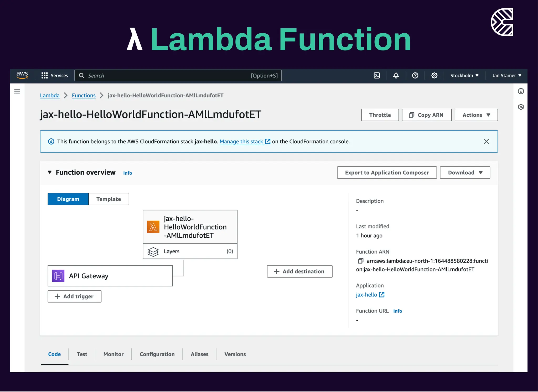538x392 pixels.
Task: Click the Throttle button
Action: [380, 115]
